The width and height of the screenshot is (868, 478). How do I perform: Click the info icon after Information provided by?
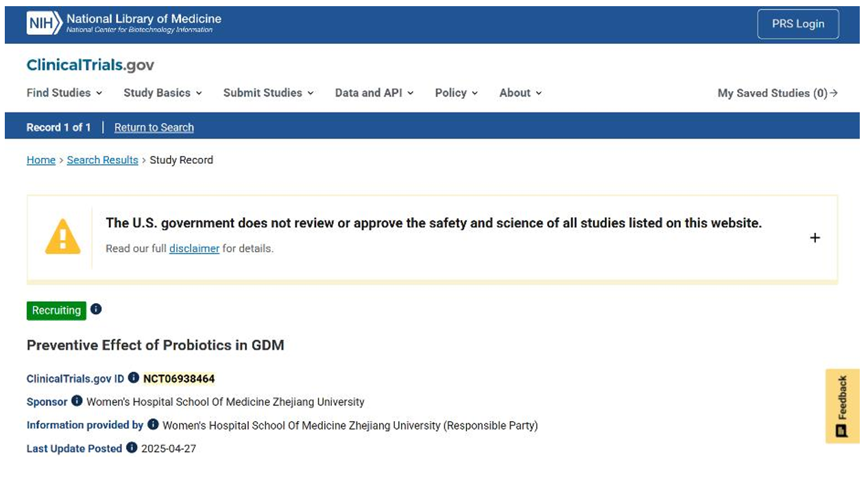[x=153, y=425]
